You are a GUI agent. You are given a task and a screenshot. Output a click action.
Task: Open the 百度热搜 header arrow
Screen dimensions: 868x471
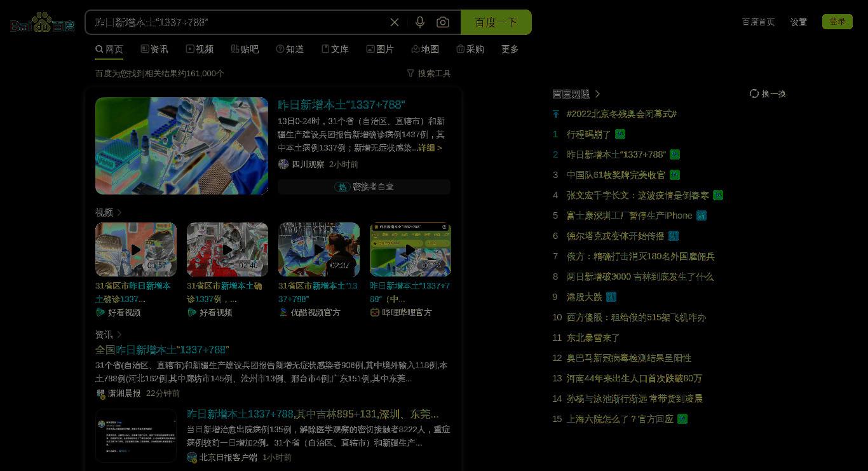tap(597, 93)
